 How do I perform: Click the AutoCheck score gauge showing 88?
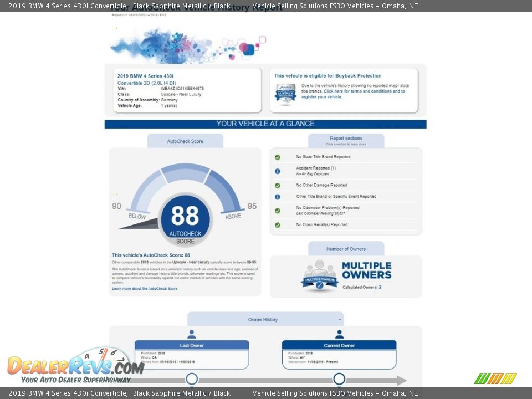[185, 219]
